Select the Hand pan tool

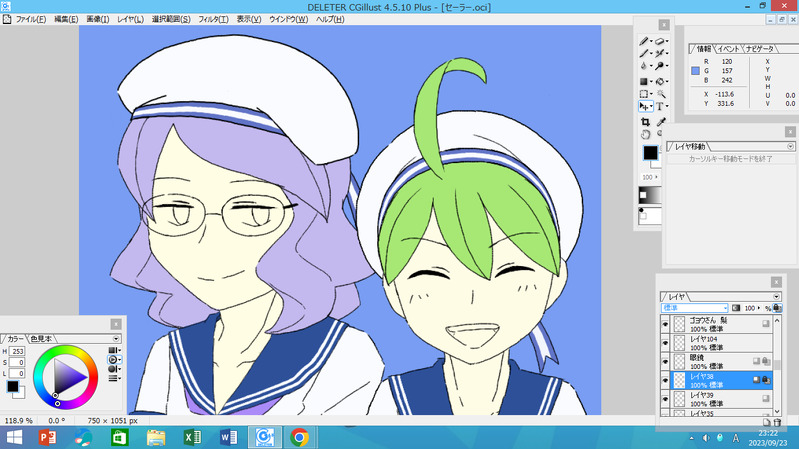[645, 135]
